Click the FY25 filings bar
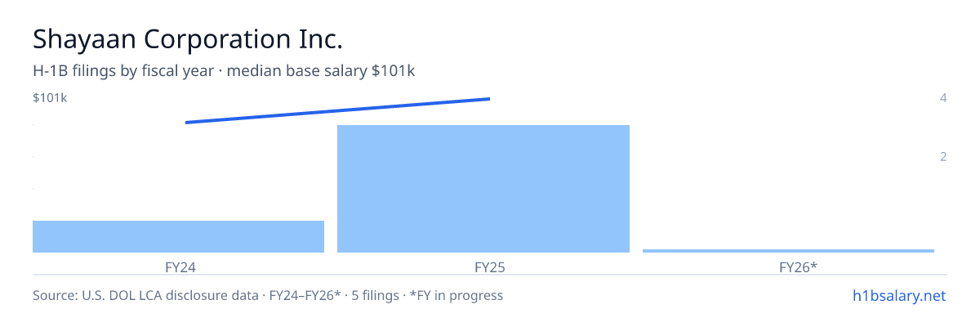Viewport: 980px width, 327px height. point(483,189)
